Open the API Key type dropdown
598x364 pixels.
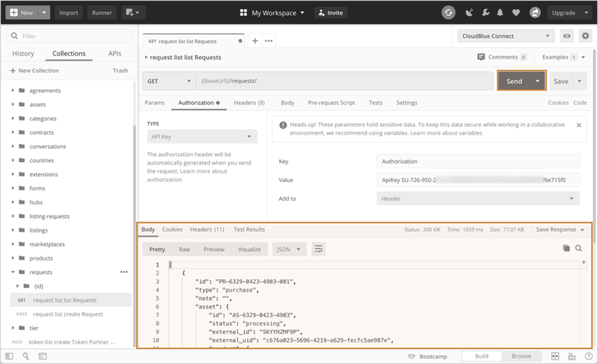[x=202, y=136]
